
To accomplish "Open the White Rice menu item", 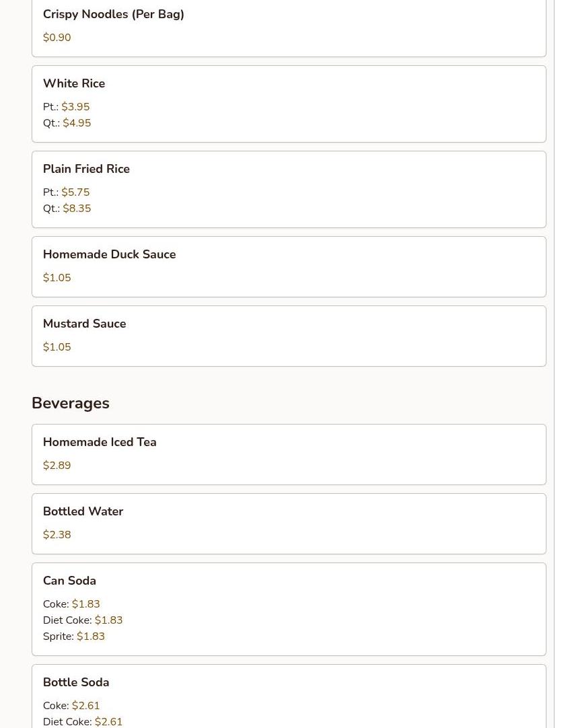I will (74, 83).
